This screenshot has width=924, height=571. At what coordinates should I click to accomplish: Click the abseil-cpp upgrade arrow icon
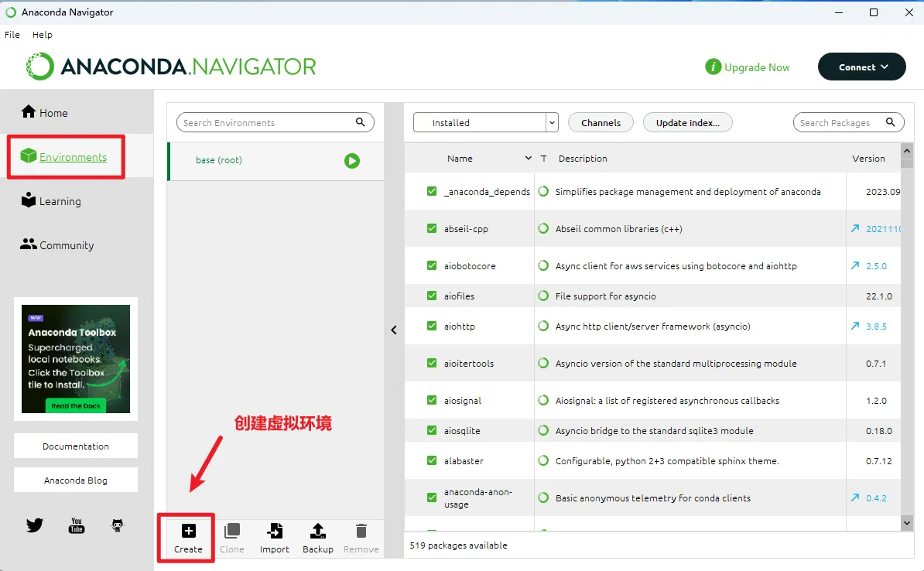[x=855, y=228]
